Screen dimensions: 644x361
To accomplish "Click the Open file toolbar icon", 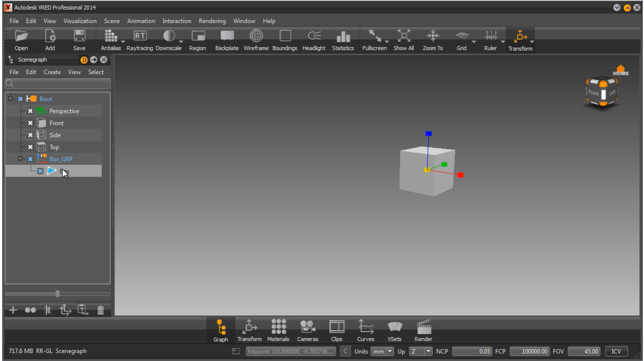I will click(x=21, y=36).
